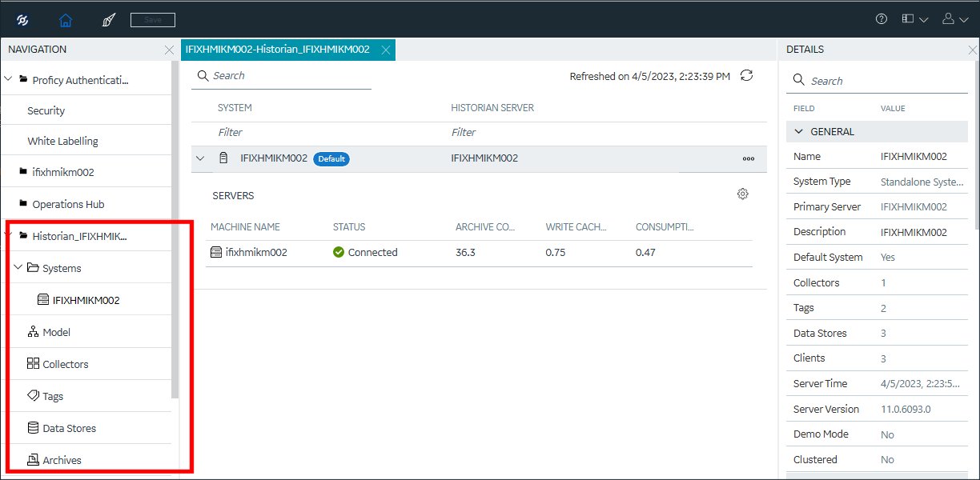Select White Labelling in navigation
The image size is (980, 480).
pyautogui.click(x=62, y=141)
